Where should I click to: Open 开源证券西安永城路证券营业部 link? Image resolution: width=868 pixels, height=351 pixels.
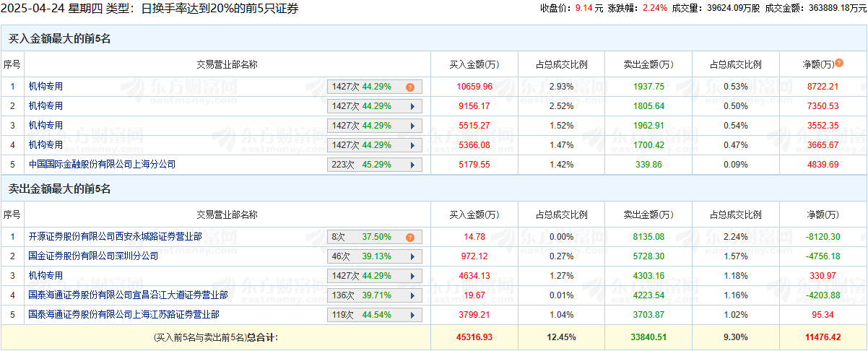(115, 236)
